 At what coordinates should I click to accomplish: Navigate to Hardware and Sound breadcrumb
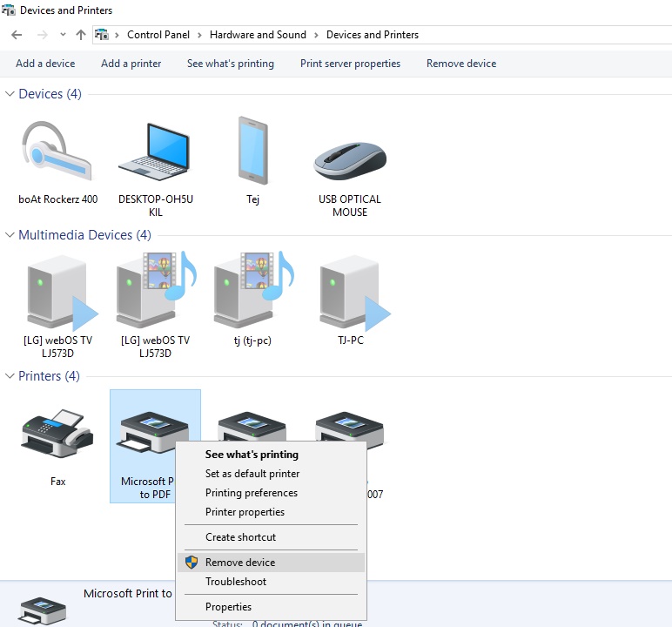click(x=258, y=35)
